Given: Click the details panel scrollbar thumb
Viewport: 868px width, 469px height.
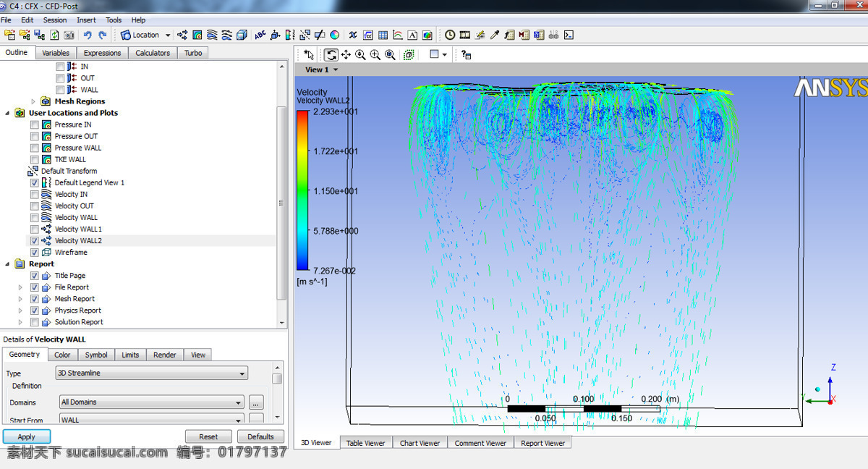Looking at the screenshot, I should pyautogui.click(x=277, y=379).
